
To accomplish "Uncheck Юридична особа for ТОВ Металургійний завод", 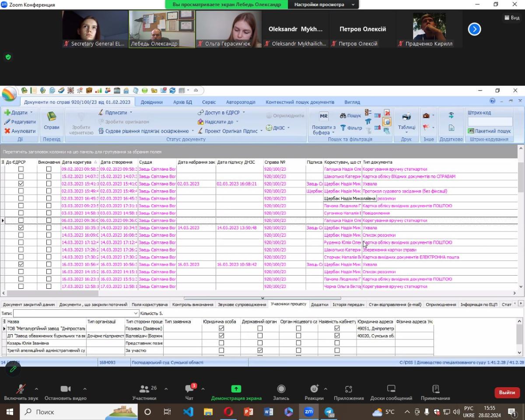I will tap(221, 328).
